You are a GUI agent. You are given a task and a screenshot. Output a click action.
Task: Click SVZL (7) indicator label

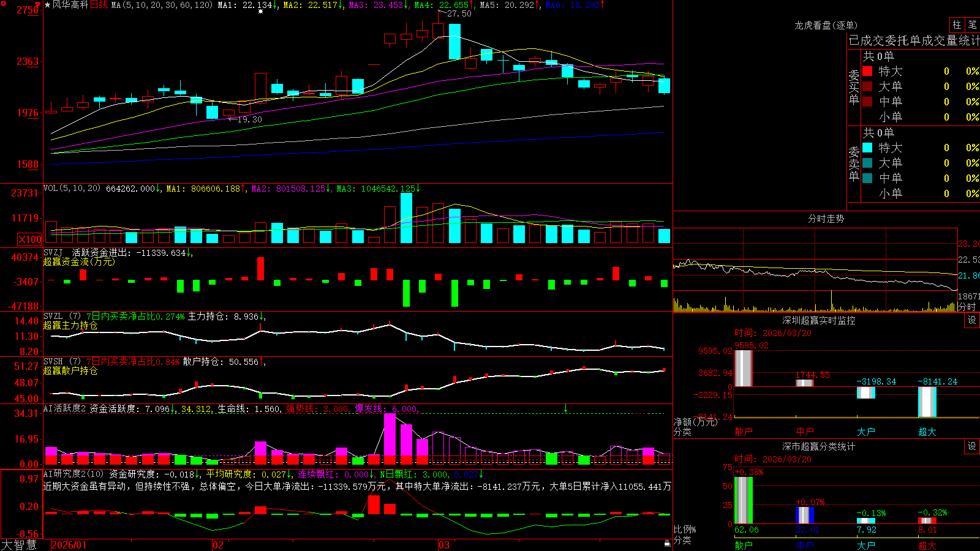[x=62, y=317]
